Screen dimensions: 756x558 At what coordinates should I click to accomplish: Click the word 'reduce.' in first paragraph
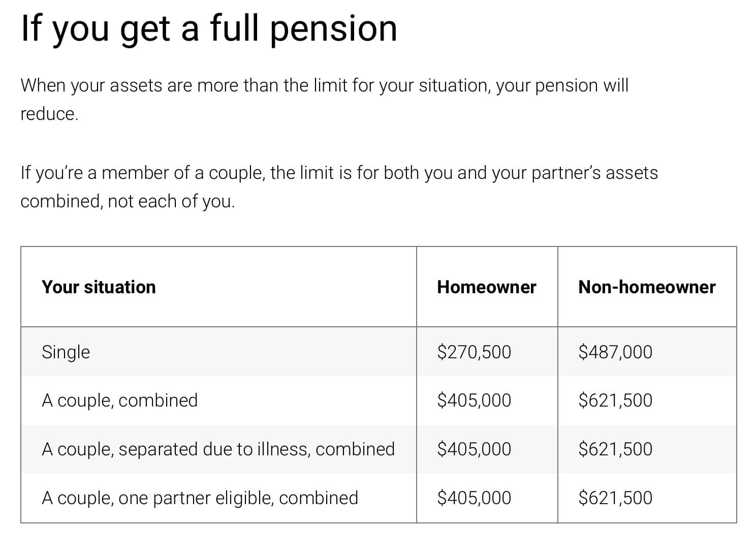point(49,114)
